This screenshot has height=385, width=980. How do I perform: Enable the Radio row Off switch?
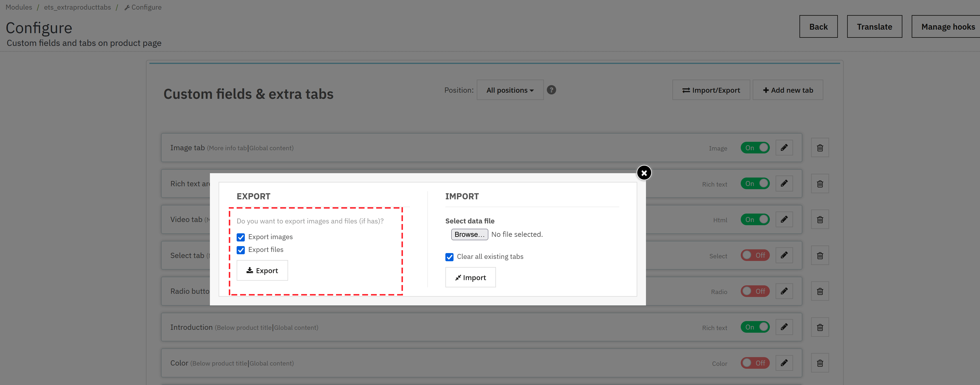click(x=755, y=291)
